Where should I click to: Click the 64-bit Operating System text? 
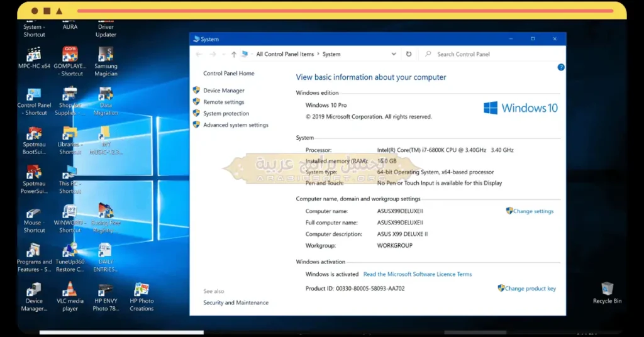(435, 172)
